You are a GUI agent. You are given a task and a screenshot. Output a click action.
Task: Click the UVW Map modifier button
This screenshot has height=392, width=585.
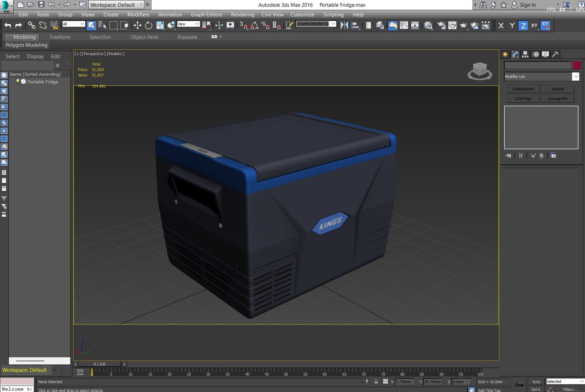point(523,99)
